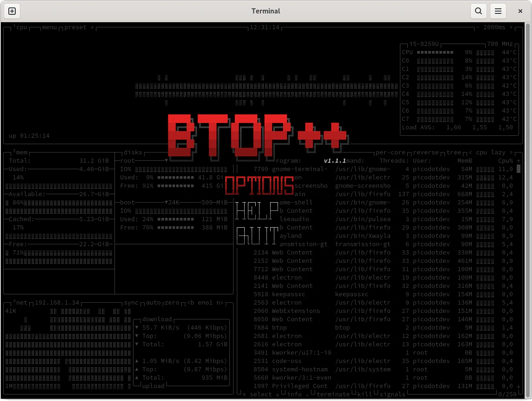
Task: Click the kill button in process box
Action: tap(364, 394)
